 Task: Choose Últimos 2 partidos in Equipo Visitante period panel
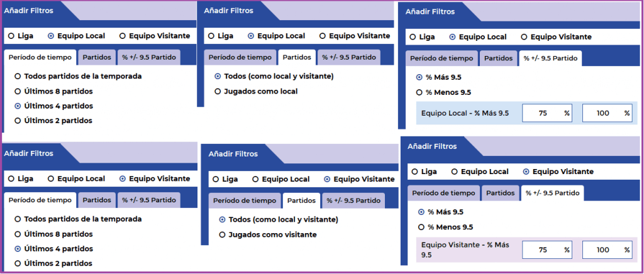point(53,263)
